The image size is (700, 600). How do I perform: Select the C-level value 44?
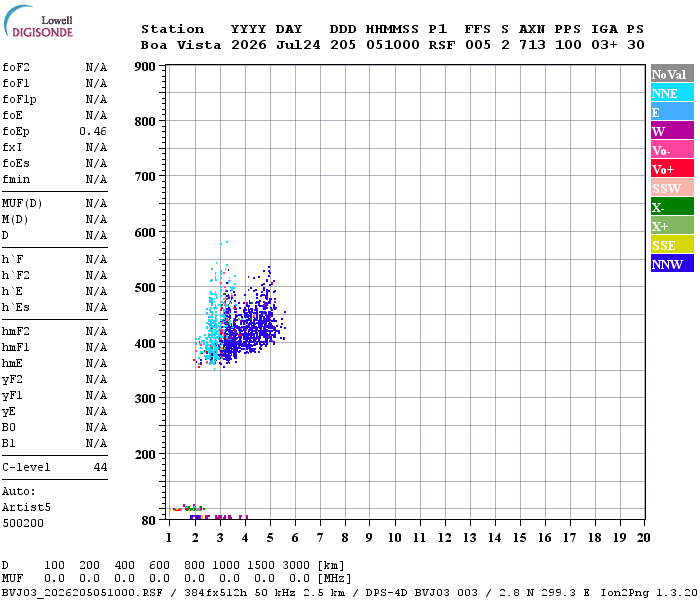coord(100,467)
